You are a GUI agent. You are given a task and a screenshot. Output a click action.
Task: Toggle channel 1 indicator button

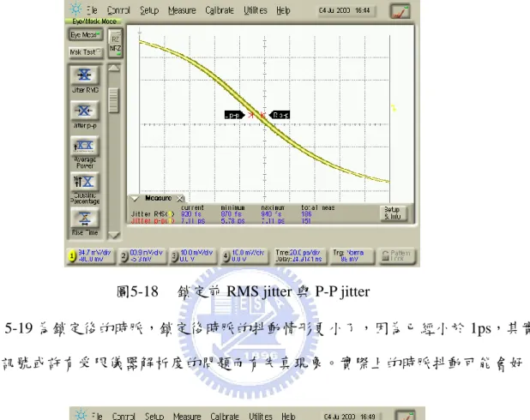coord(72,255)
